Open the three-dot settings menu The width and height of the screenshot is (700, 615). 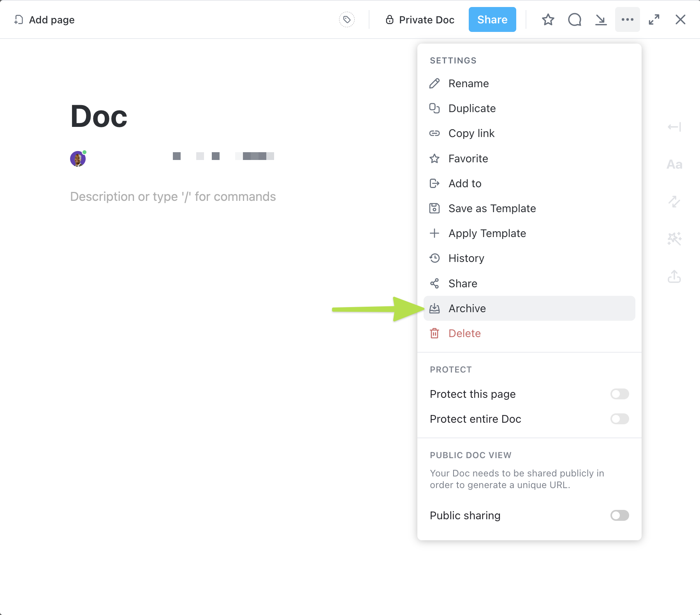point(627,19)
